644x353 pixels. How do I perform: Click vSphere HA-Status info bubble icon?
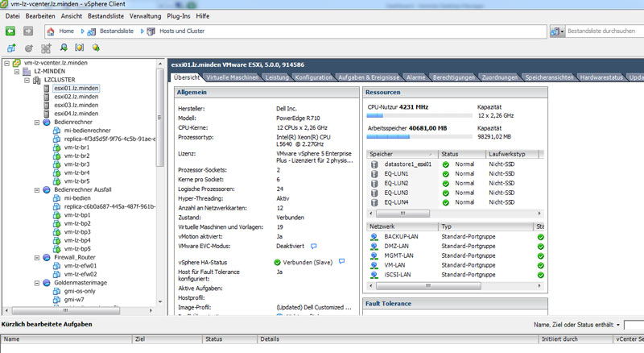[x=341, y=262]
